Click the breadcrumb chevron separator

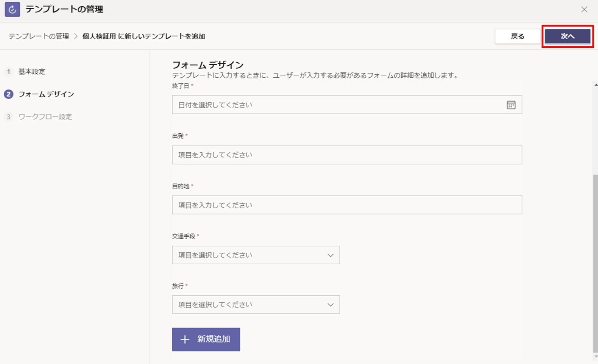coord(75,36)
